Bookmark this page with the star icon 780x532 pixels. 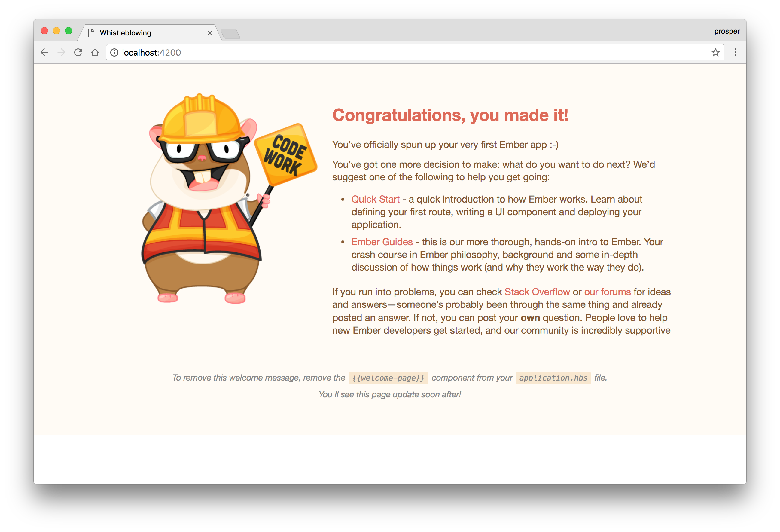(716, 52)
